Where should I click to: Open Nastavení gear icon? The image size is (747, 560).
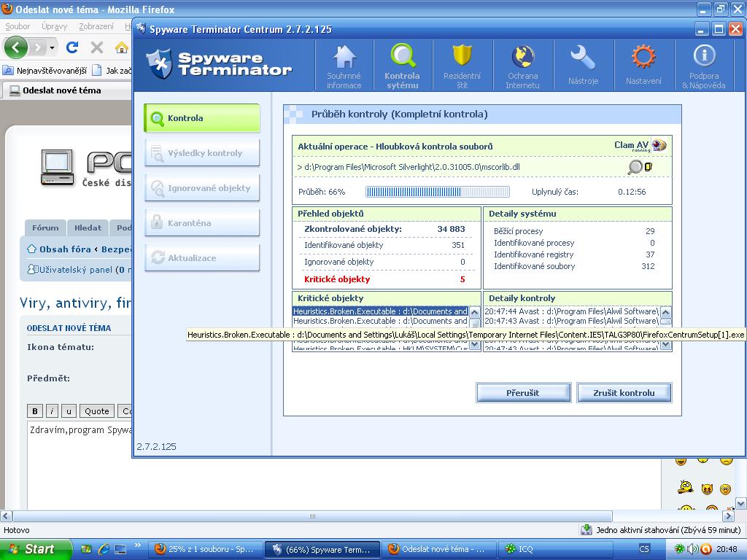(x=643, y=57)
